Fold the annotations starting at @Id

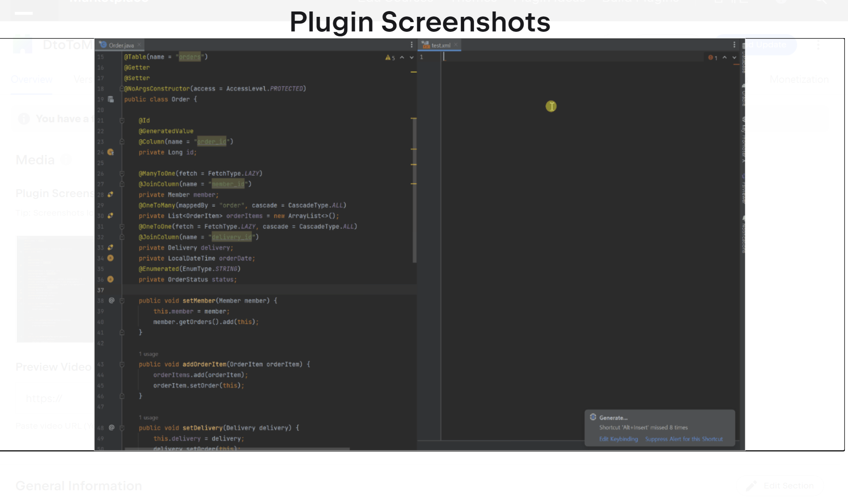[122, 120]
